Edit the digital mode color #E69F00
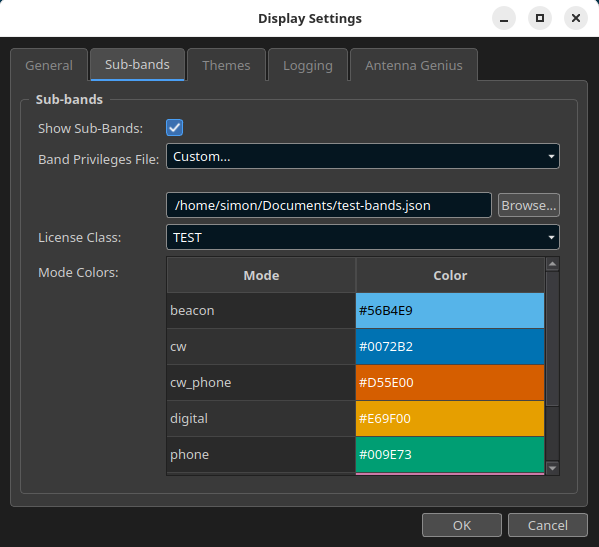Image resolution: width=599 pixels, height=547 pixels. 450,418
